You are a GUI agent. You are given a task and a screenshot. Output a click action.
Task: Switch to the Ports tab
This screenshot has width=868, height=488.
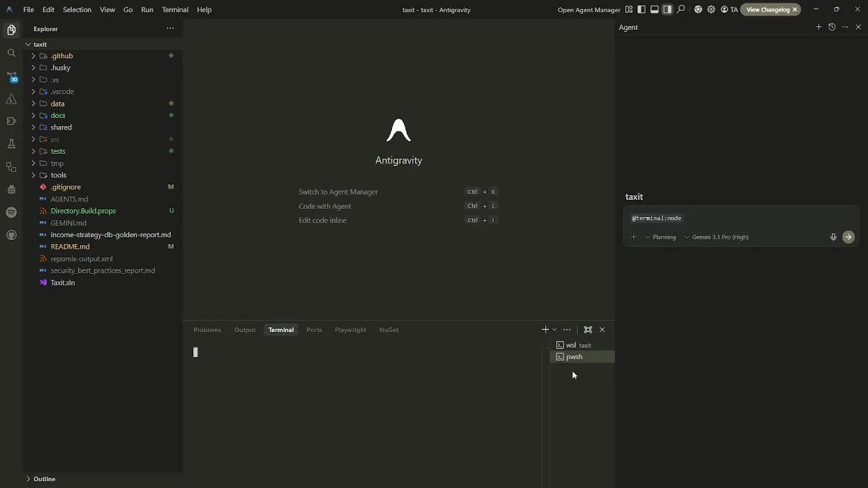click(x=314, y=329)
